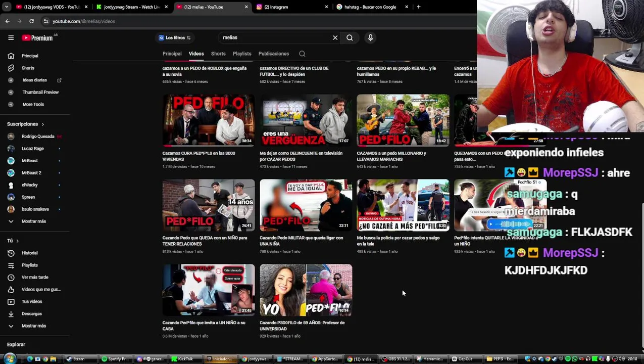The width and height of the screenshot is (644, 364).
Task: Open MrBeast subscription channel
Action: tap(29, 161)
